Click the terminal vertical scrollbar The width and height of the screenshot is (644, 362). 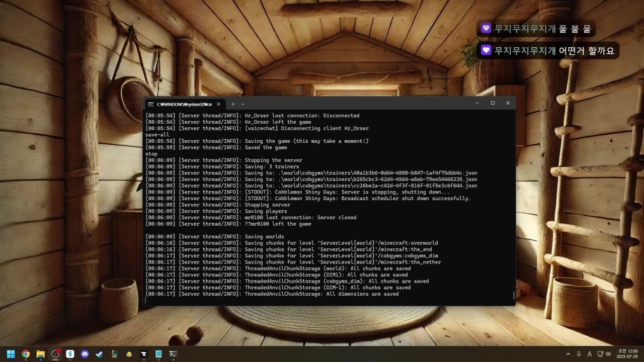514,296
